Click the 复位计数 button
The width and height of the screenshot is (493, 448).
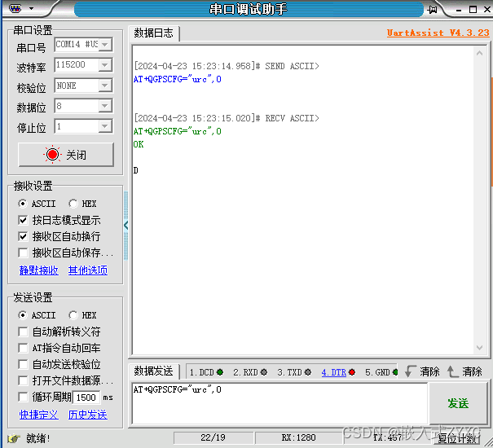(x=457, y=438)
